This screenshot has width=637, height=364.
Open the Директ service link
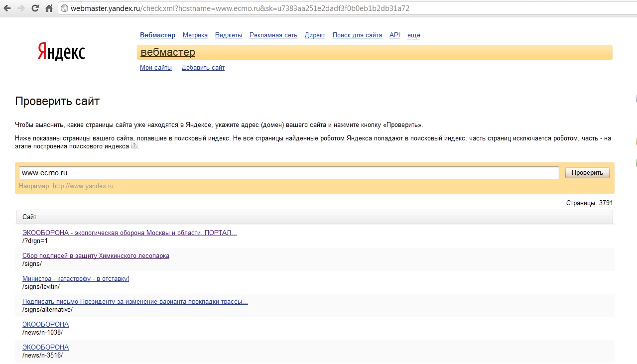315,35
